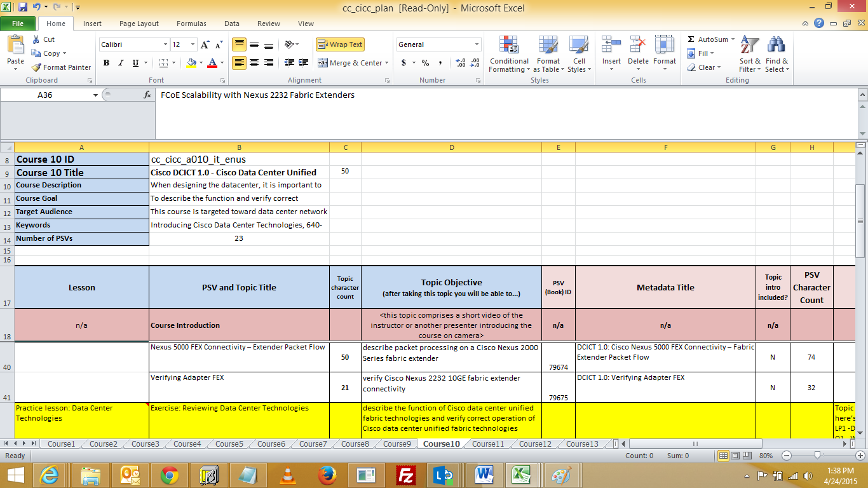Decrease cell indent
The image size is (868, 488).
pyautogui.click(x=289, y=63)
